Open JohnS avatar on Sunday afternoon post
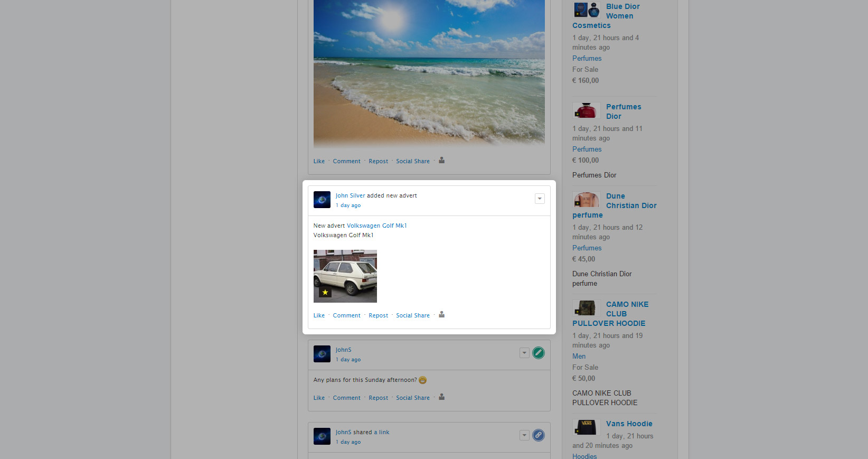The image size is (868, 459). (322, 354)
